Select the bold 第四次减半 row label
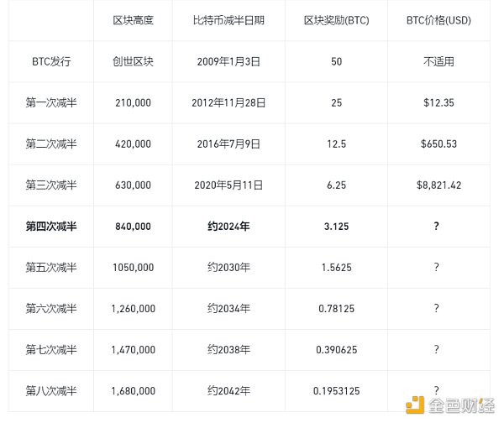This screenshot has height=423, width=504. click(x=50, y=226)
